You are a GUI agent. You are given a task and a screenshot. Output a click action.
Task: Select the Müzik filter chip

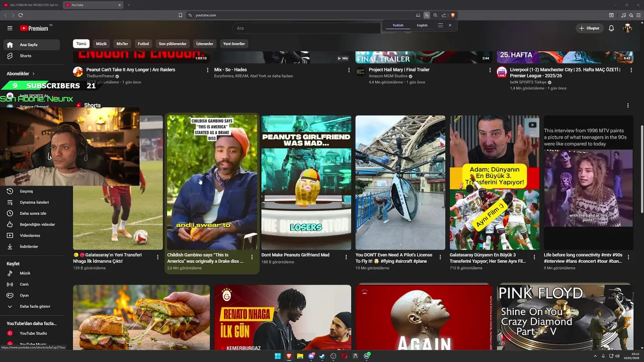click(101, 44)
